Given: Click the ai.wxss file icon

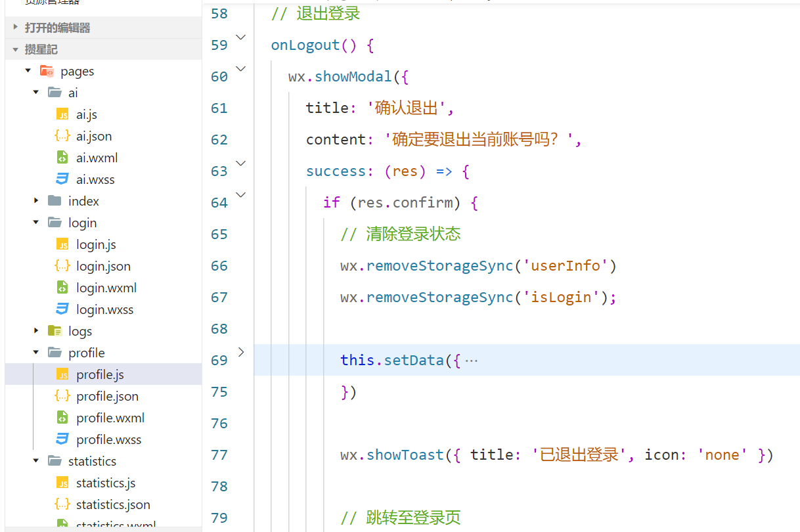Looking at the screenshot, I should pos(62,179).
